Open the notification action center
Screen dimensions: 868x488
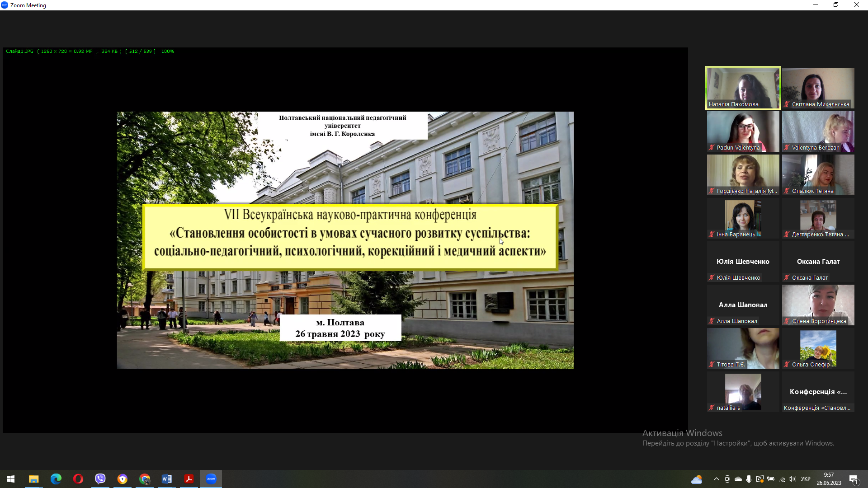point(854,479)
